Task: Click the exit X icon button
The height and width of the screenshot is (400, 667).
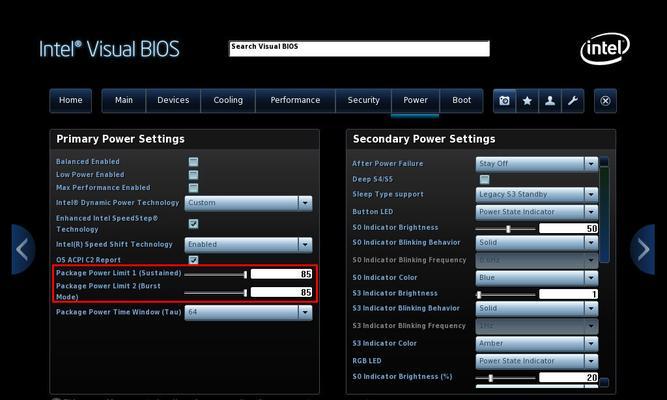Action: [x=605, y=101]
